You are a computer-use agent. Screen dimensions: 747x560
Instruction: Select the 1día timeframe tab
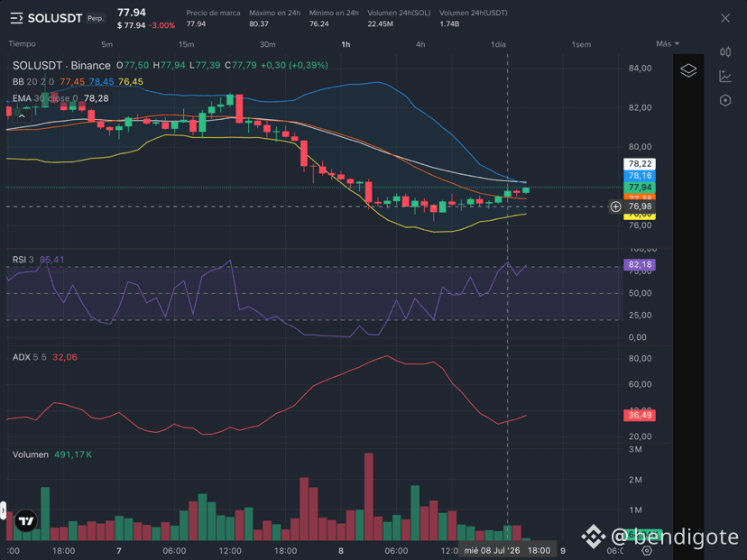pos(498,44)
